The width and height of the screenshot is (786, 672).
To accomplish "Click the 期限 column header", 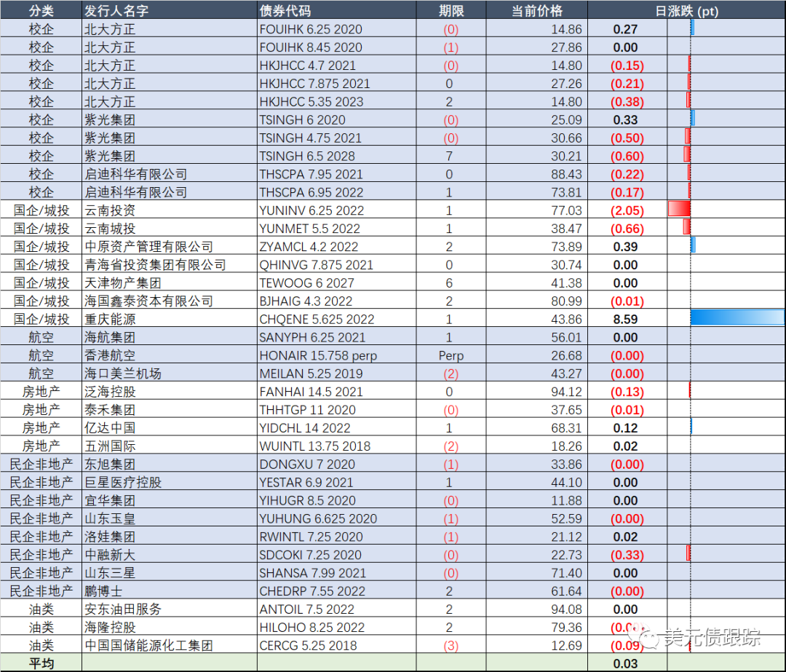I will 451,10.
